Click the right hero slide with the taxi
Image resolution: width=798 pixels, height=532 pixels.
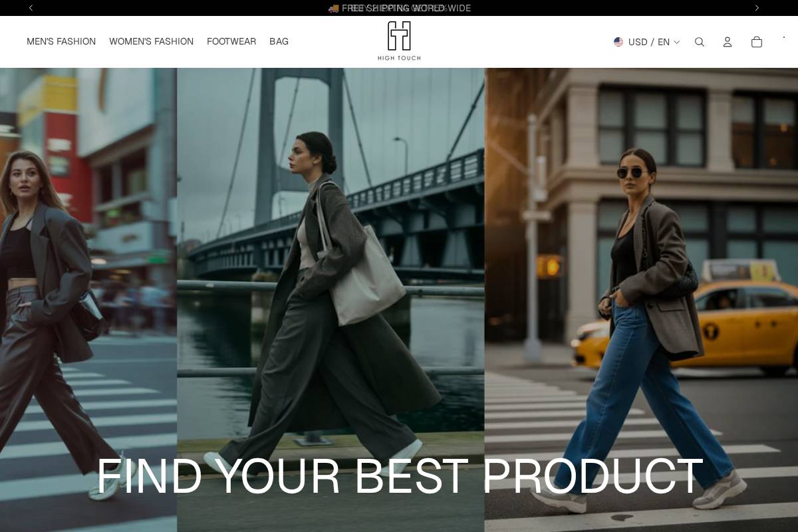(x=641, y=266)
